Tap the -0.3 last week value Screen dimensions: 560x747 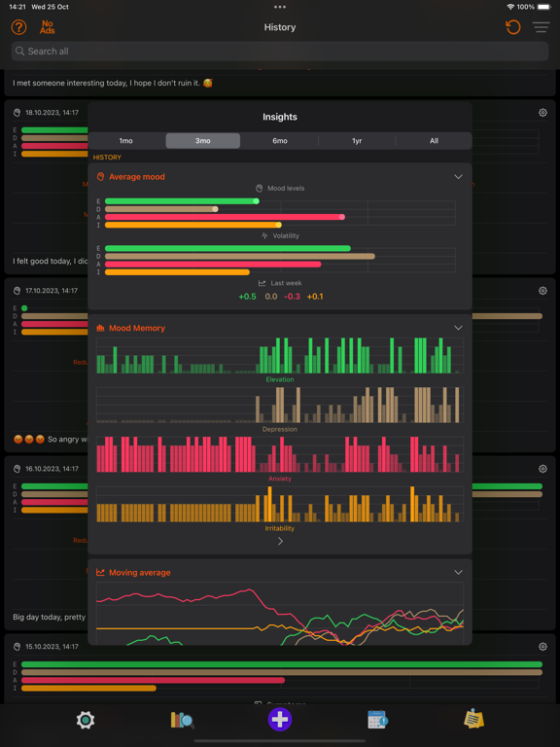tap(292, 297)
